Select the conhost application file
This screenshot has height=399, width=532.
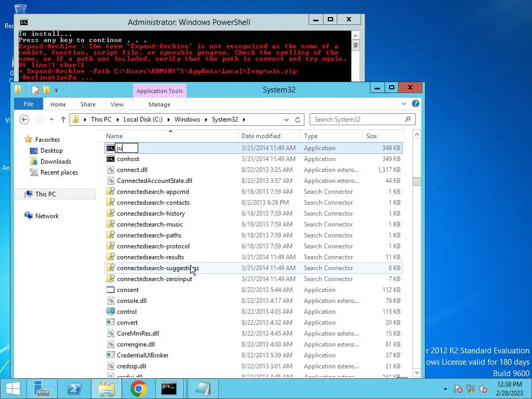click(254, 159)
